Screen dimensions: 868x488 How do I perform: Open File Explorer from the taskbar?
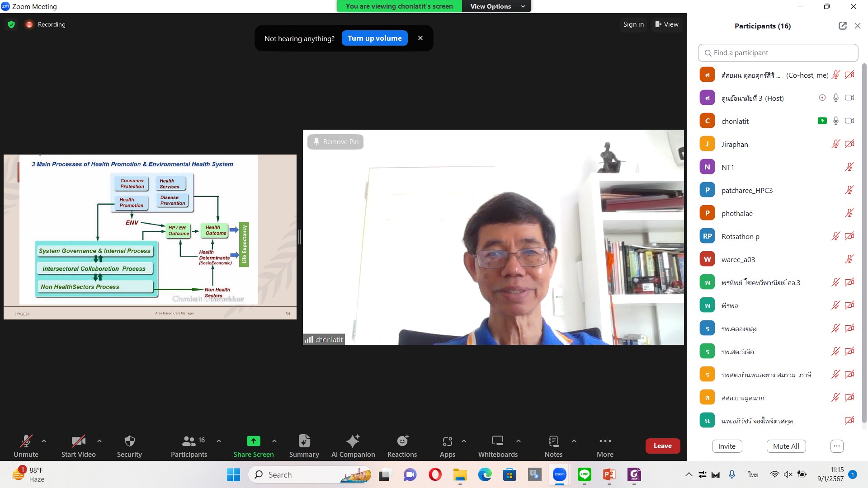460,474
